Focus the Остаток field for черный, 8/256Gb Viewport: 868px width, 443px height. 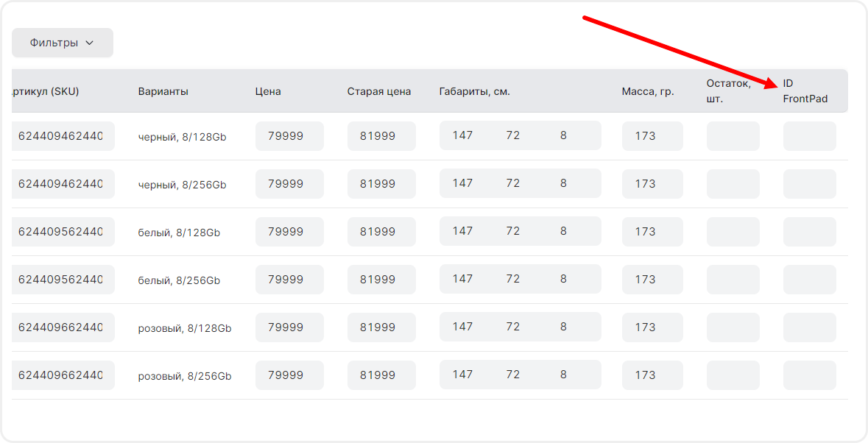click(733, 184)
